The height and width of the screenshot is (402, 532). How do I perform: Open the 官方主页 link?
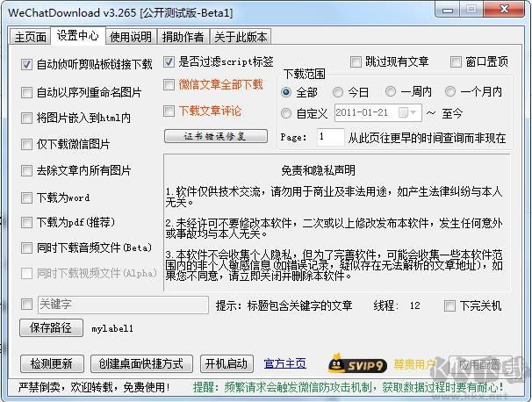click(285, 363)
